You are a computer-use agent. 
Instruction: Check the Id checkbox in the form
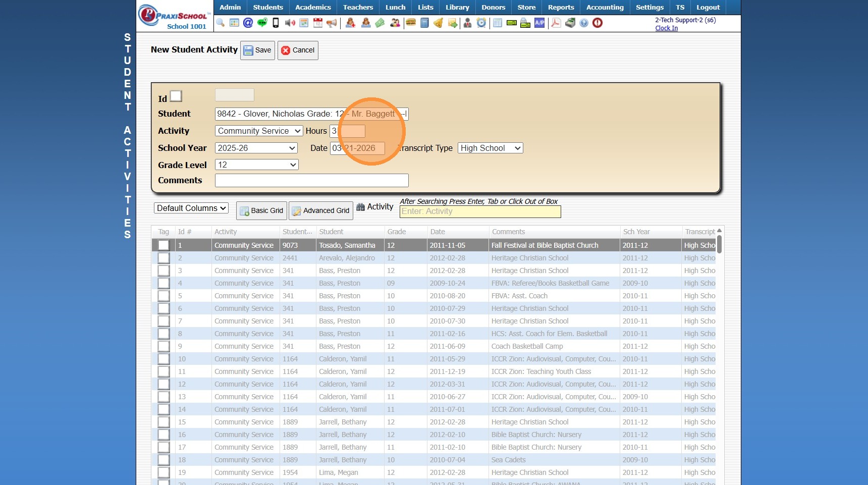pos(176,96)
